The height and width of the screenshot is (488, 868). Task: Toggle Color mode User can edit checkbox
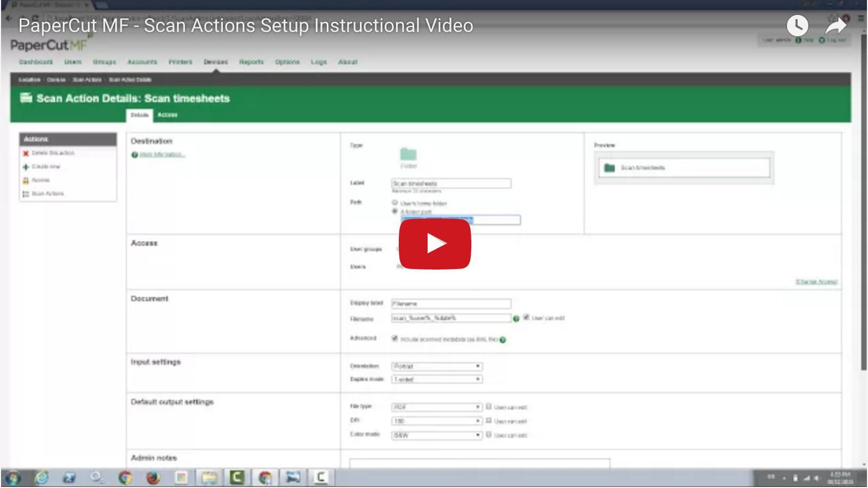tap(488, 435)
